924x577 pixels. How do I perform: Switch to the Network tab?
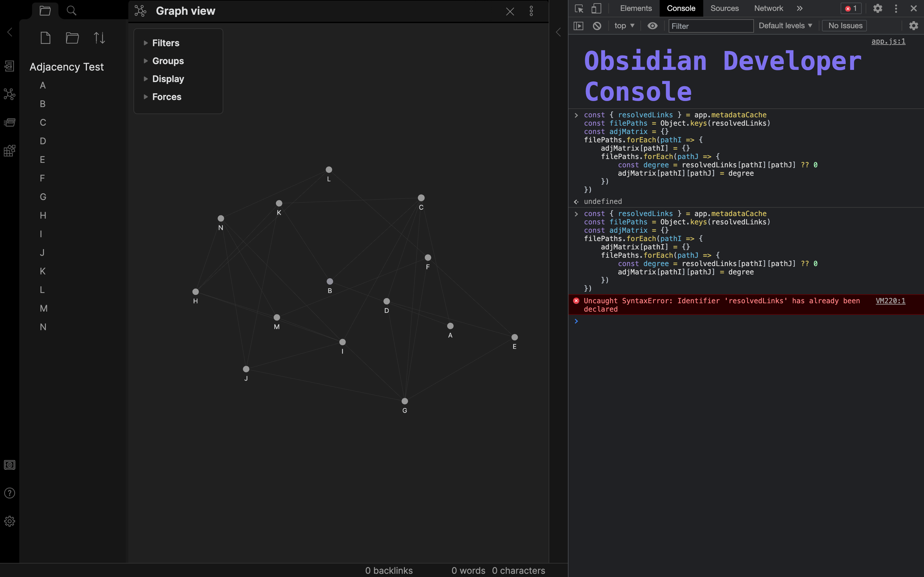point(768,8)
